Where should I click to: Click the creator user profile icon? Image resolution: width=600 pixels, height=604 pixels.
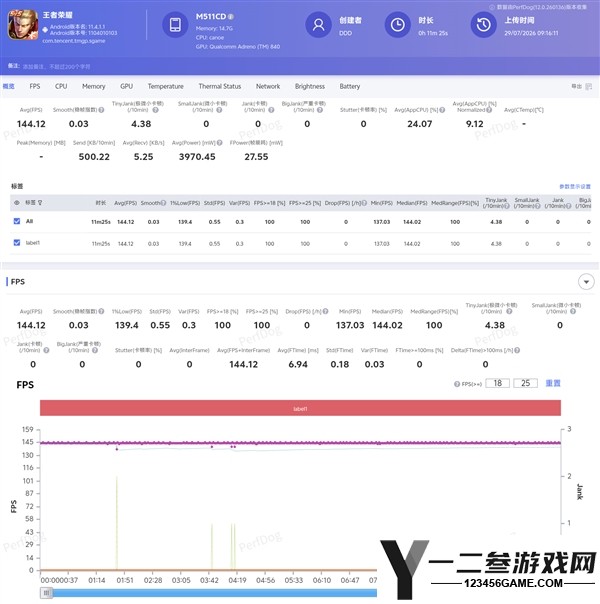click(x=318, y=25)
